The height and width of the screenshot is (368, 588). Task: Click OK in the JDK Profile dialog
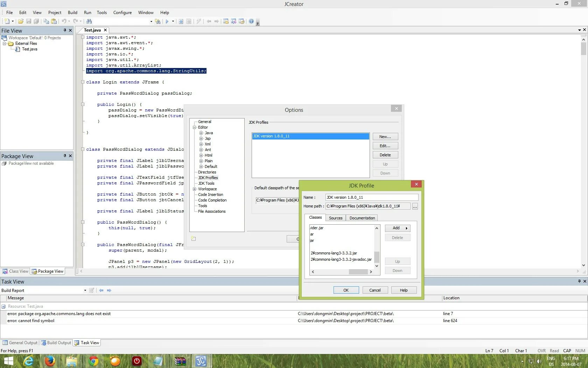(346, 290)
